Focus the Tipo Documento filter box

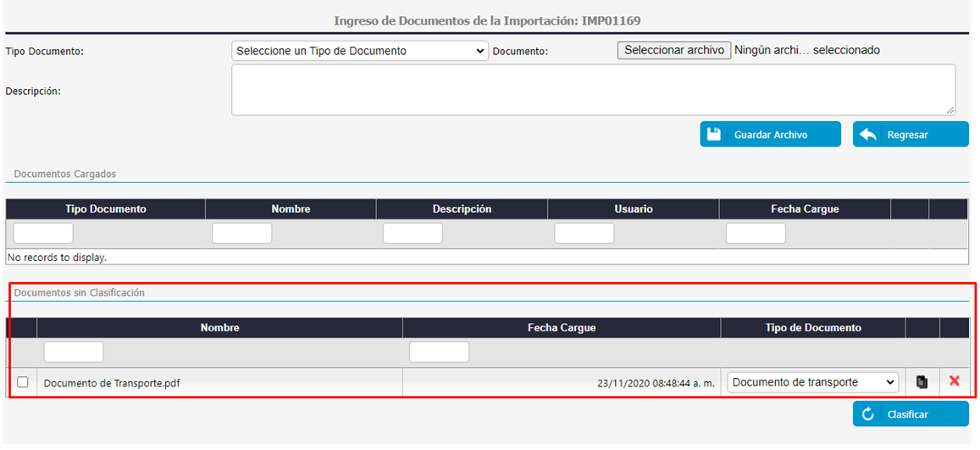tap(43, 234)
